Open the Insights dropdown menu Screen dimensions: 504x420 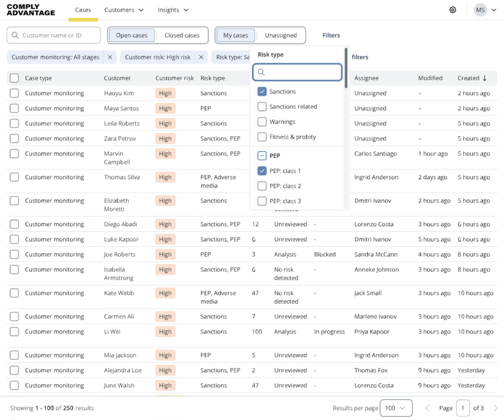point(173,10)
